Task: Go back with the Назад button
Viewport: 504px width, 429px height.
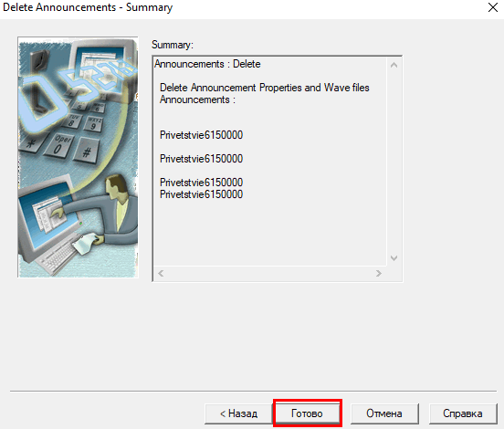Action: pos(238,413)
